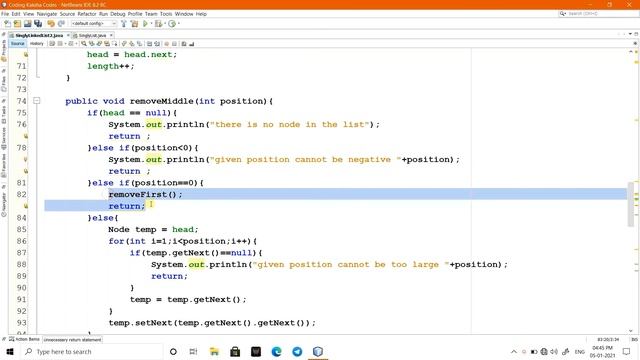The width and height of the screenshot is (640, 360).
Task: Jump to Previous Bookmark icon
Action: pos(123,44)
